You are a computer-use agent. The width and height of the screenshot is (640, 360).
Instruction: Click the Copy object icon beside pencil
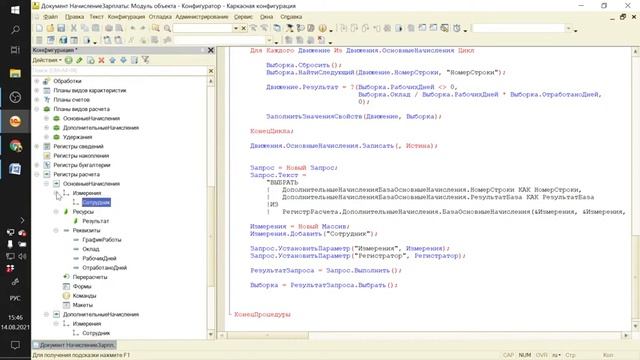[91, 60]
